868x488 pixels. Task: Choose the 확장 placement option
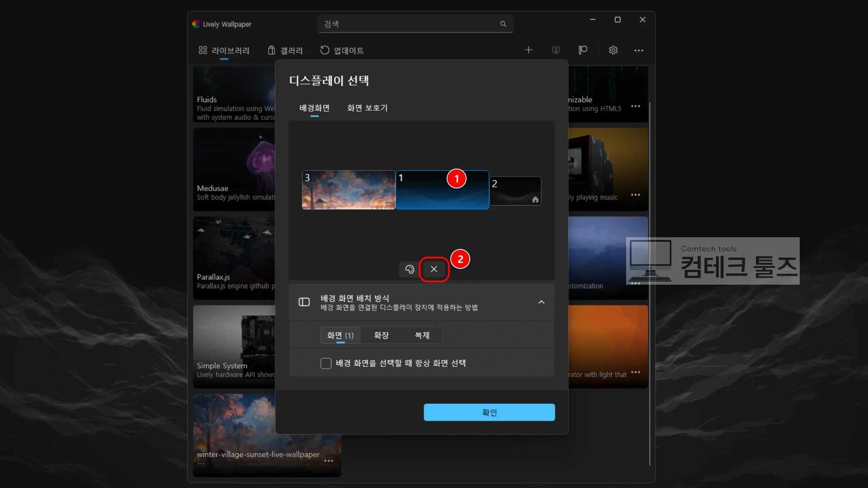click(381, 335)
